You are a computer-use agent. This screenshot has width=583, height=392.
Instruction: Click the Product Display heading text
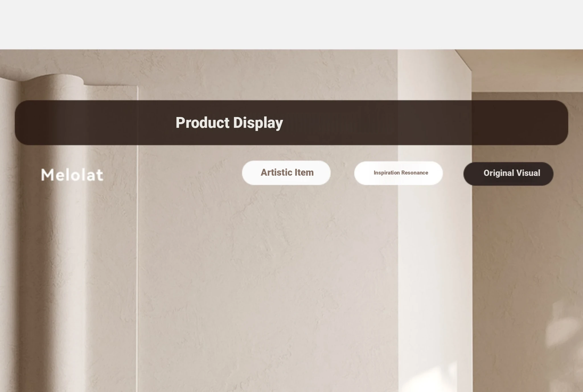point(229,123)
